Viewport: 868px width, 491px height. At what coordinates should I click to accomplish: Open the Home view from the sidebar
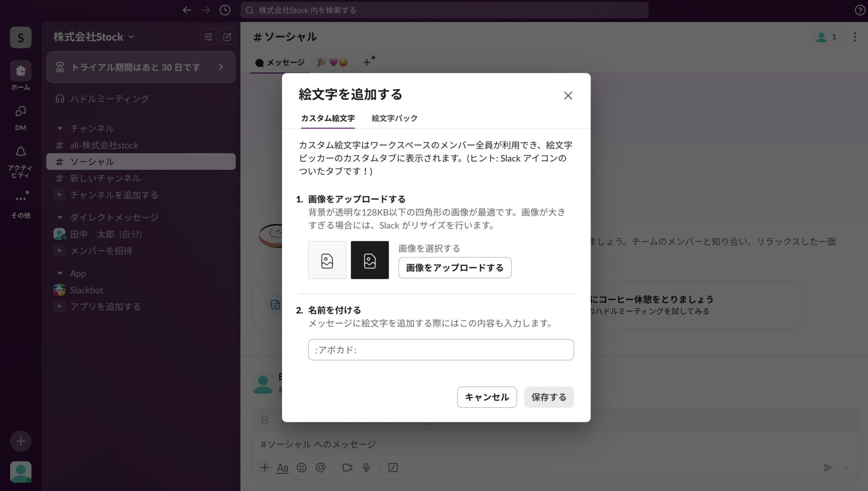20,71
